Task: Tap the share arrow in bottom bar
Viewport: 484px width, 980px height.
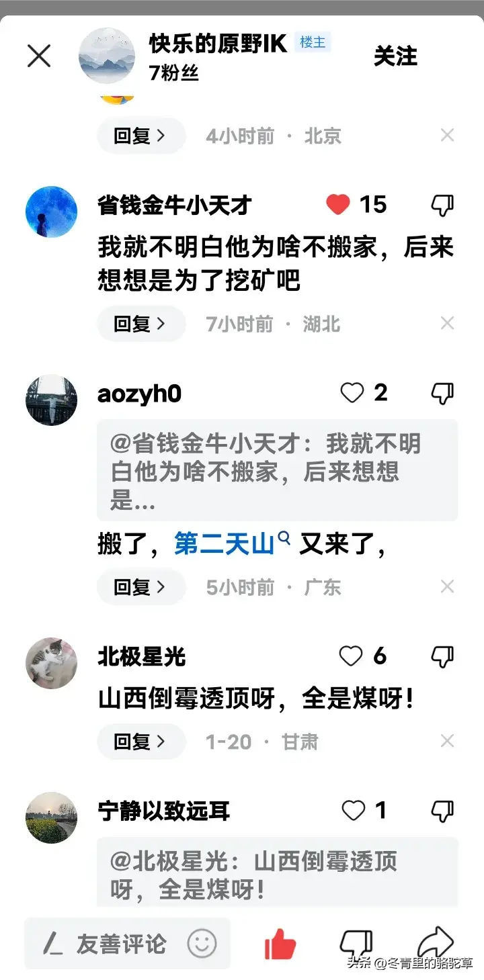Action: (x=436, y=943)
